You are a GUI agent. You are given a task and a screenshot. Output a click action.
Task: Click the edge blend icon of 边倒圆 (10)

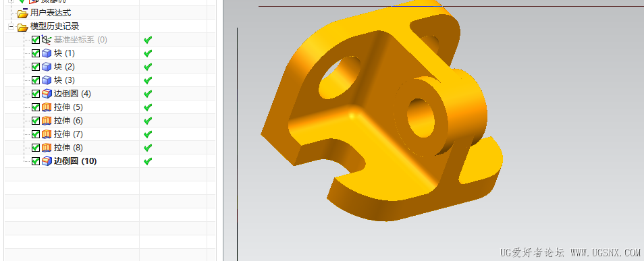coord(47,161)
